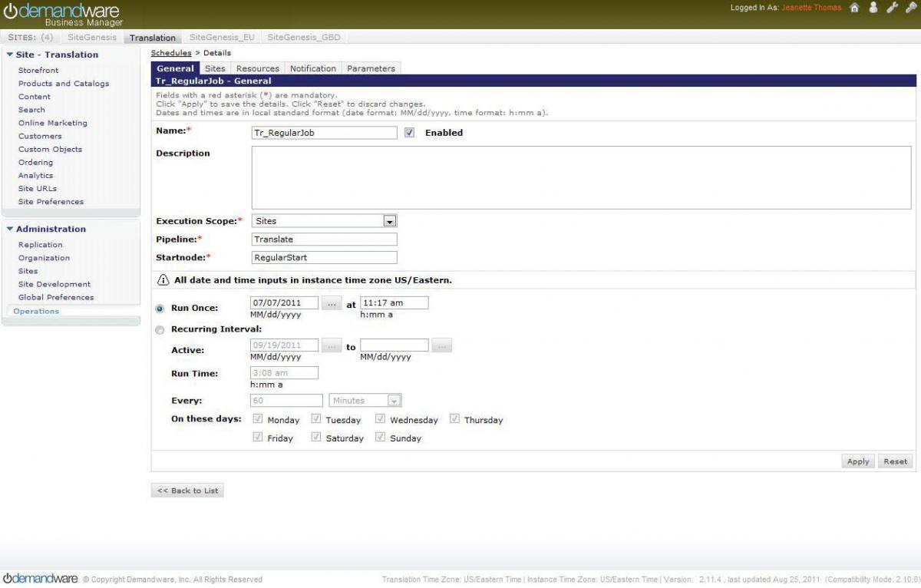The image size is (921, 588).
Task: Click the Description text area
Action: (x=582, y=177)
